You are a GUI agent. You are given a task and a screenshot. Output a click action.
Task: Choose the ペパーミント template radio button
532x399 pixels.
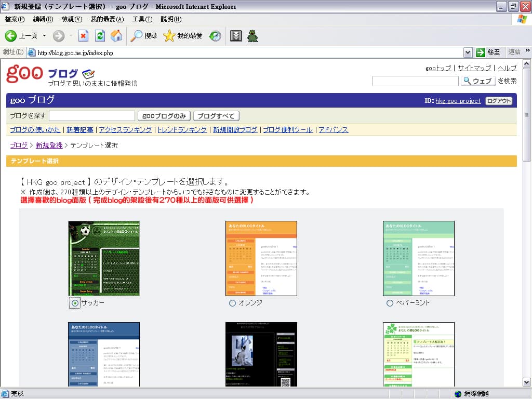pos(390,303)
